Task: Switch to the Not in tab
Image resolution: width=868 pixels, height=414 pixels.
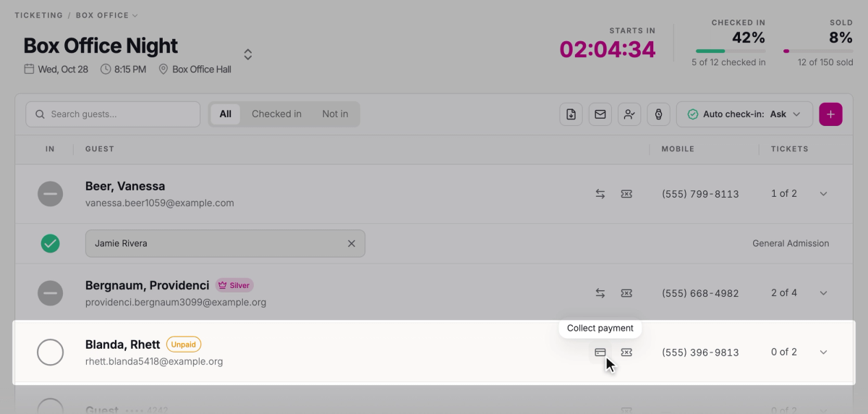Action: [x=335, y=114]
